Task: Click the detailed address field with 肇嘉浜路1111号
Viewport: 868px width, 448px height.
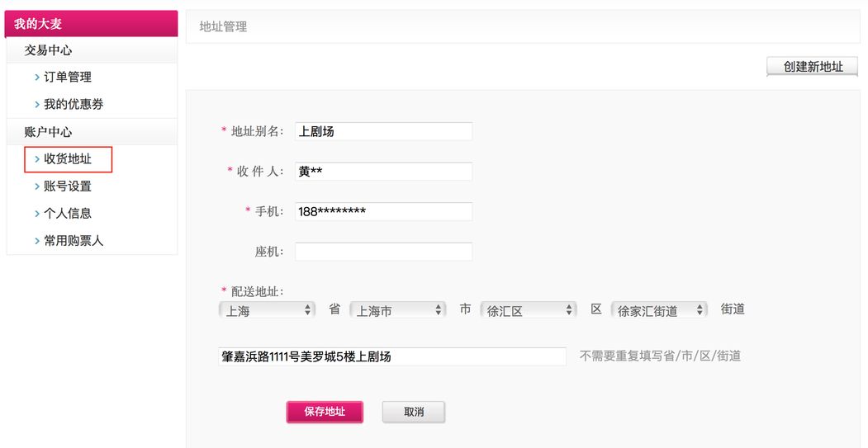Action: (x=392, y=356)
